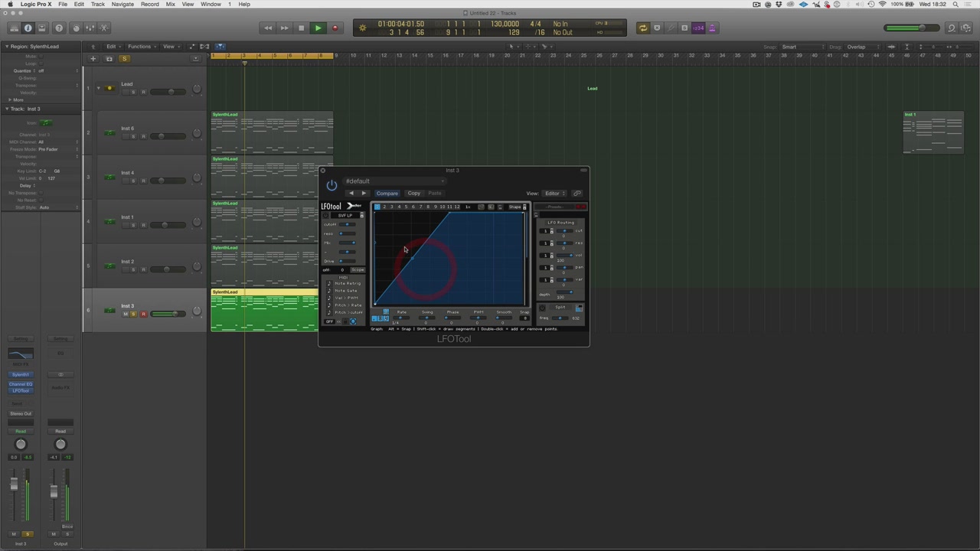The image size is (980, 551).
Task: Adjust the master volume slider in control bar
Action: 913,28
